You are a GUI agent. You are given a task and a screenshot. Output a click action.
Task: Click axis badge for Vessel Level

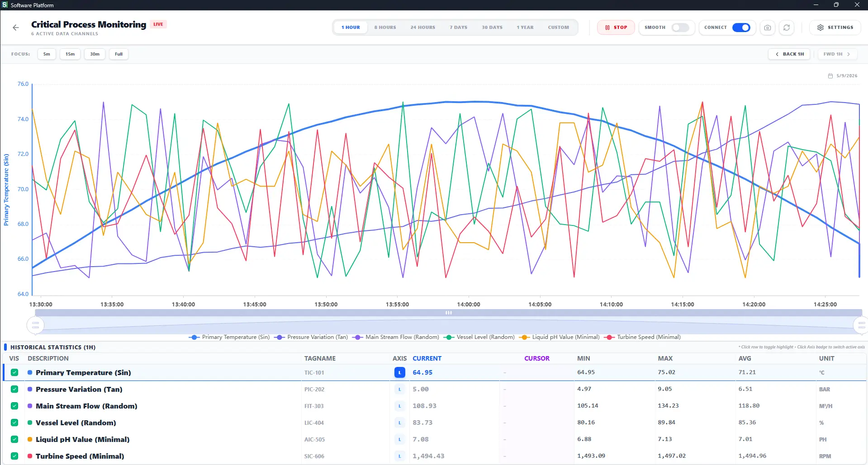point(399,423)
